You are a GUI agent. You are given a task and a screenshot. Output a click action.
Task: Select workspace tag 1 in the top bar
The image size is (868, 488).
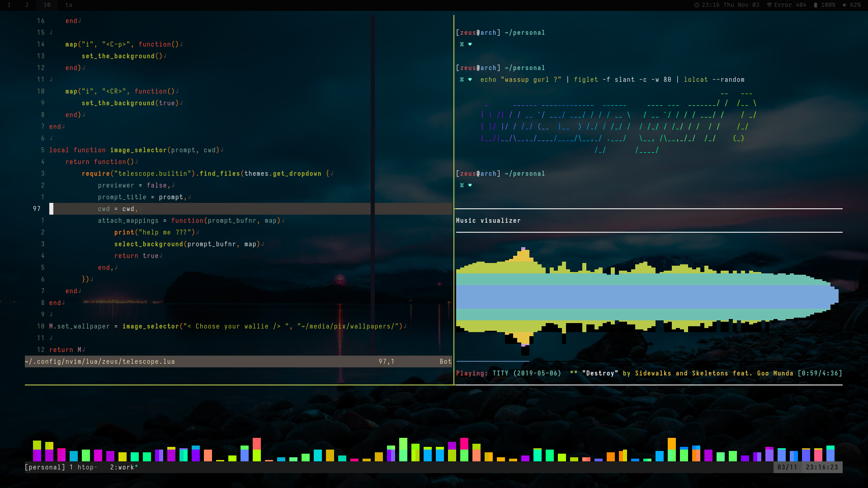coord(9,5)
